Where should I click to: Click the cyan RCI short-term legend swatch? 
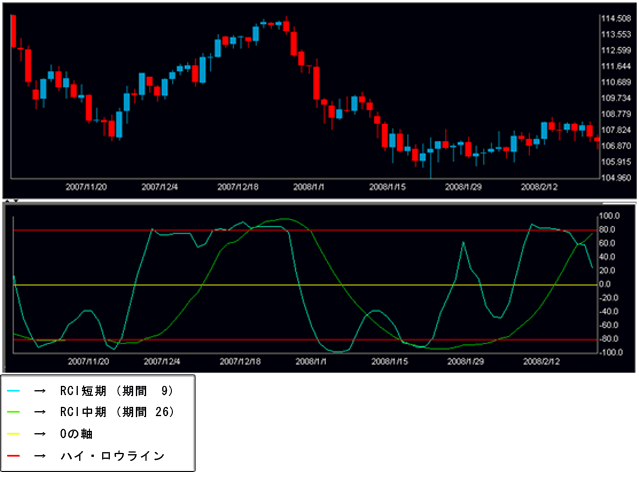[x=13, y=391]
